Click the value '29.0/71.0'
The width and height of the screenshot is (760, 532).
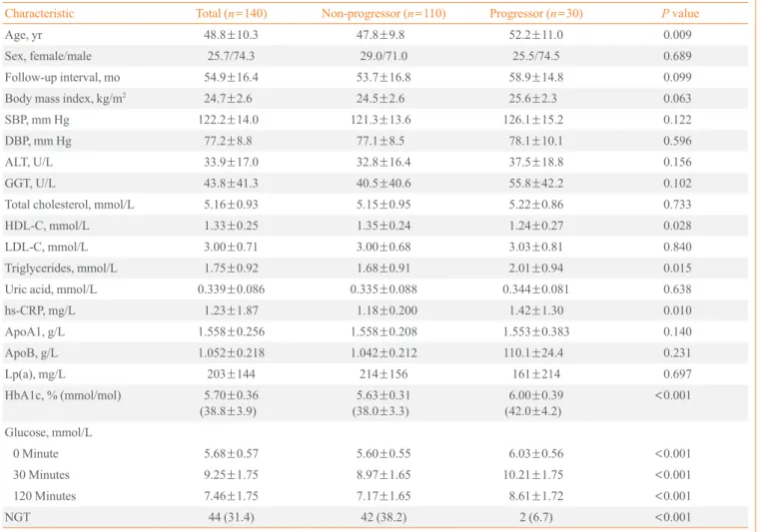[x=383, y=56]
